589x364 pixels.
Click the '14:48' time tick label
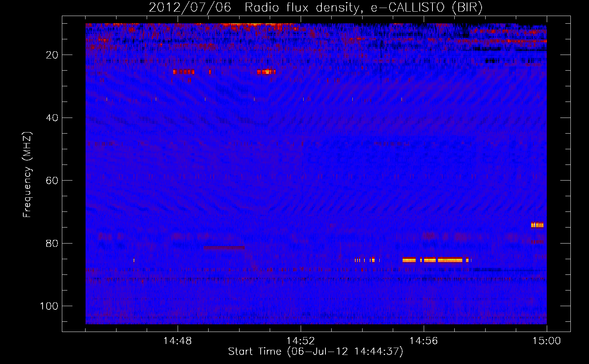coord(178,341)
